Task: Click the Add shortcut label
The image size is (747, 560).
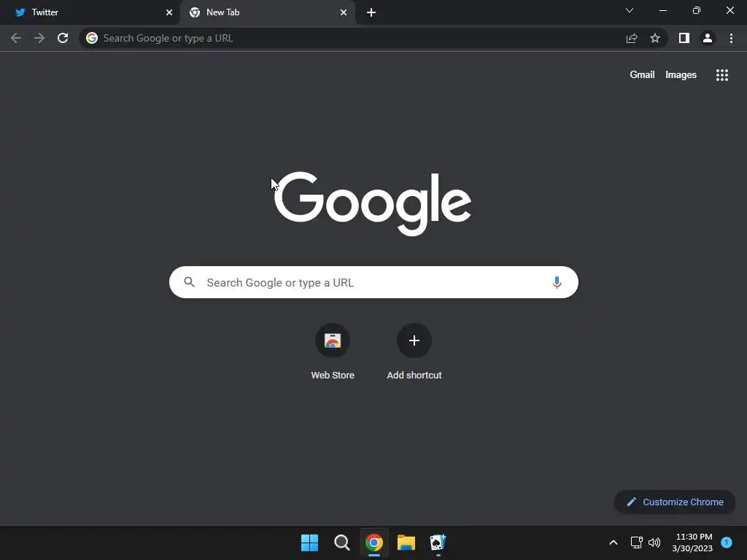Action: [414, 376]
